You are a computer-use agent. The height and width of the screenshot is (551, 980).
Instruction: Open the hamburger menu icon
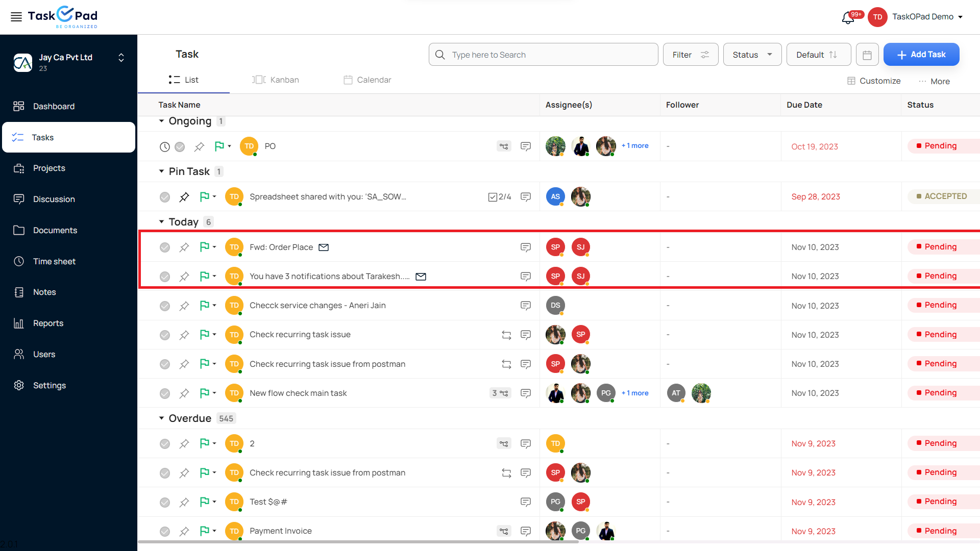coord(16,17)
